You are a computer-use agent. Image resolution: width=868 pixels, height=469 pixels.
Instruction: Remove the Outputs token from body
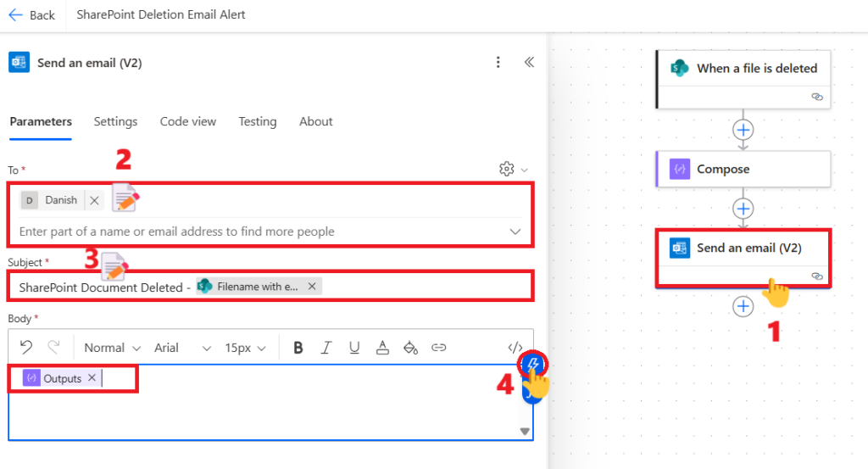coord(92,378)
